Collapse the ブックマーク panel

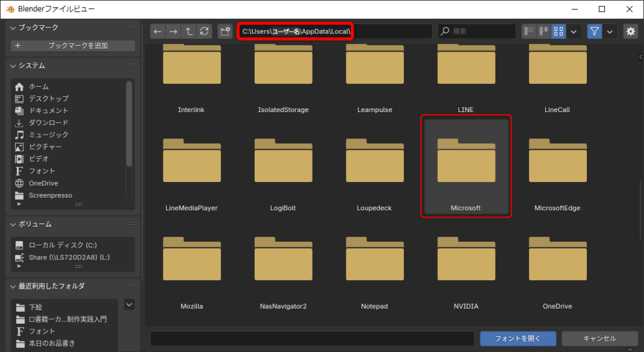[x=13, y=28]
